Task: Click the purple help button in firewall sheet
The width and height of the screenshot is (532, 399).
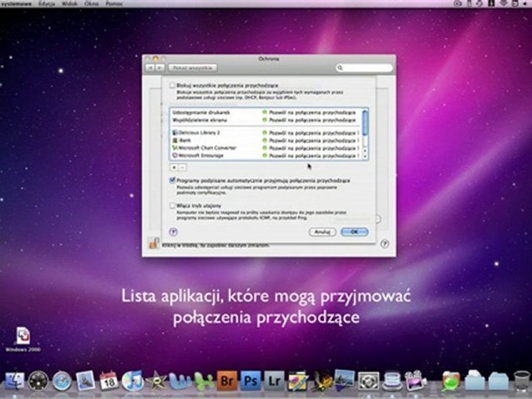Action: pos(173,232)
